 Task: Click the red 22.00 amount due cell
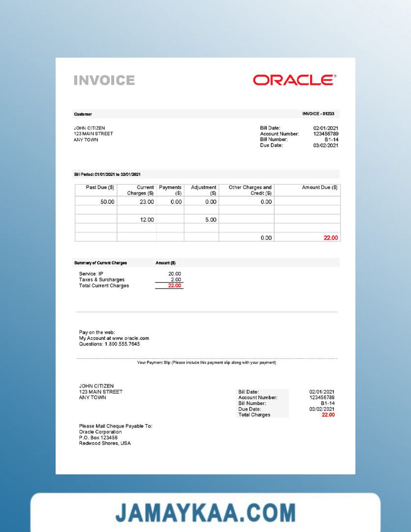coord(331,238)
